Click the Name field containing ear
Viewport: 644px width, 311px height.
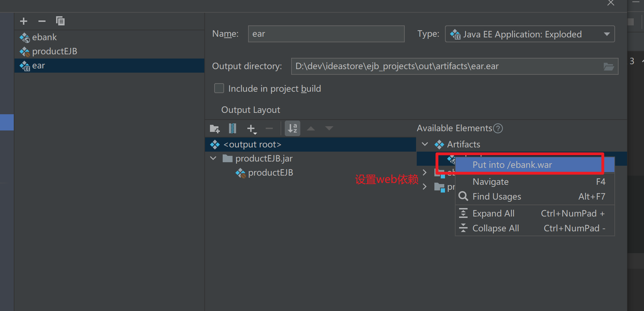tap(326, 34)
